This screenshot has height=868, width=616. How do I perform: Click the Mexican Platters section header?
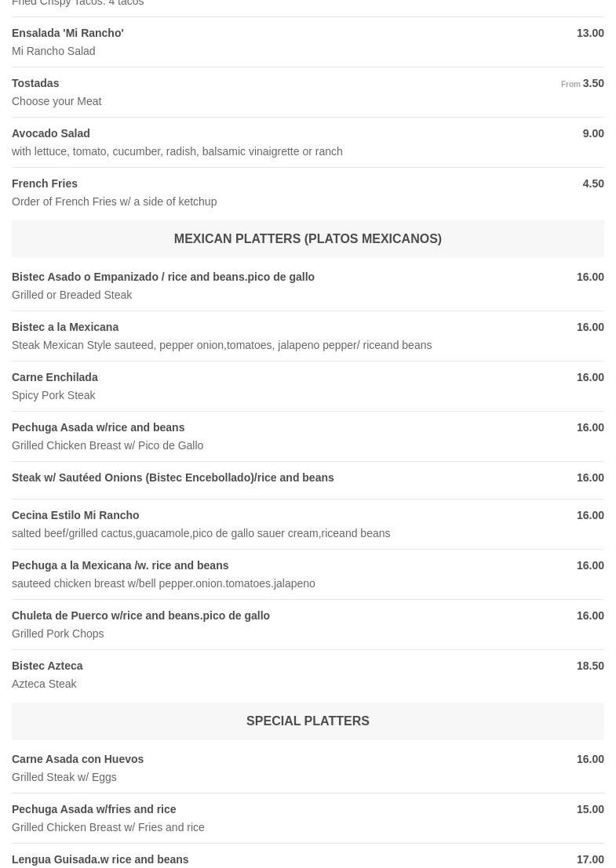[x=308, y=238]
